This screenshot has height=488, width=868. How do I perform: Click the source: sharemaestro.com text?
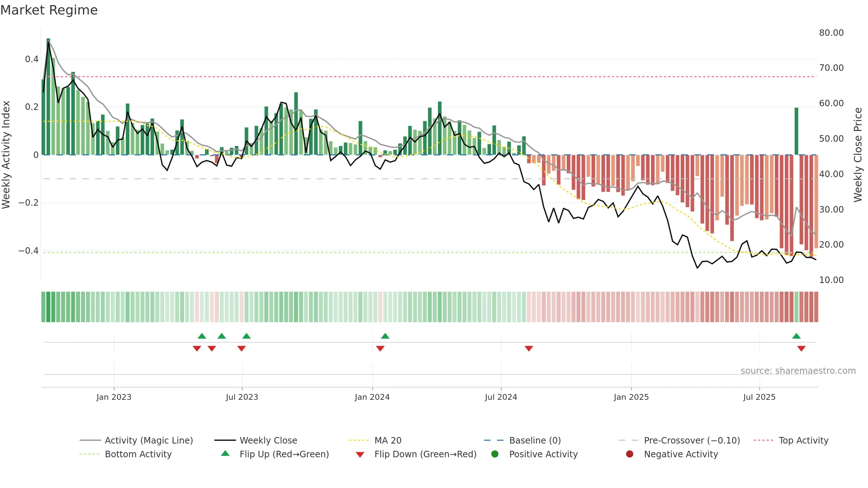[x=798, y=371]
